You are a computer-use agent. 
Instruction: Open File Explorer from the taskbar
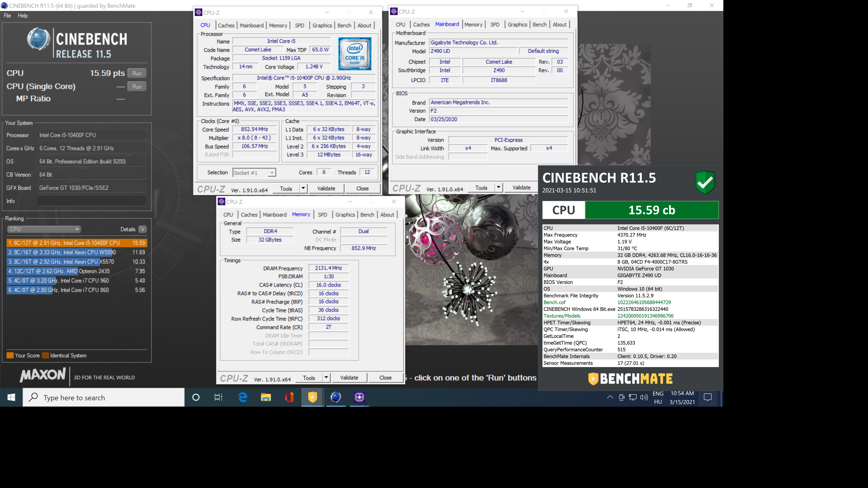pyautogui.click(x=266, y=397)
